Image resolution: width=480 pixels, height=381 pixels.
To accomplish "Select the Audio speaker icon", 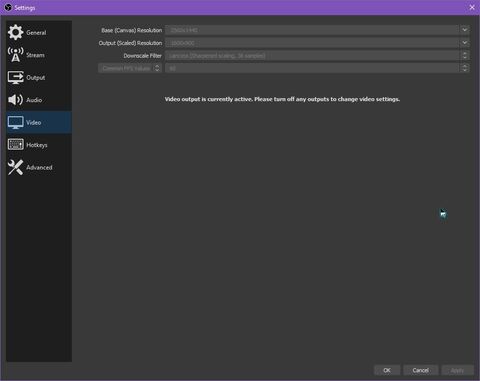I will pyautogui.click(x=15, y=100).
